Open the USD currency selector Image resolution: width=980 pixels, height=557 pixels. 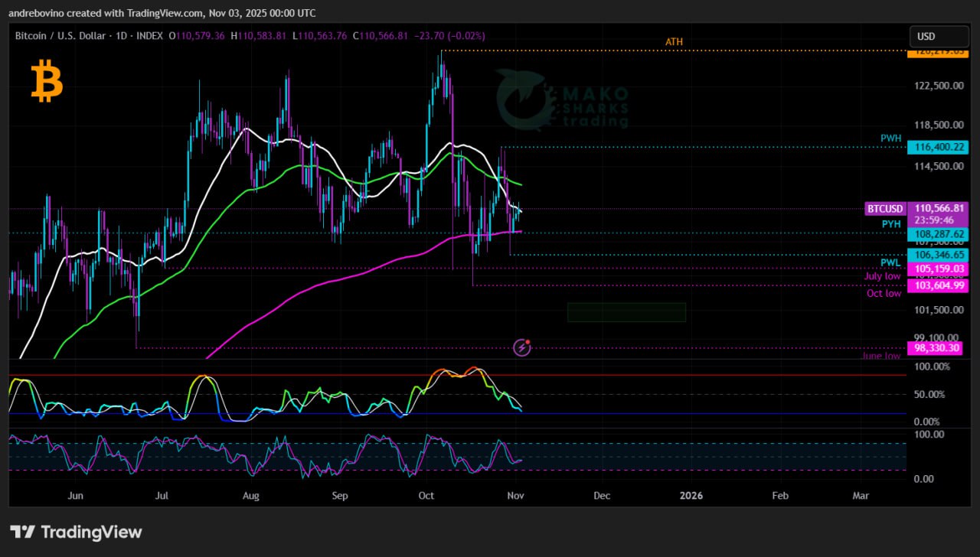point(938,36)
